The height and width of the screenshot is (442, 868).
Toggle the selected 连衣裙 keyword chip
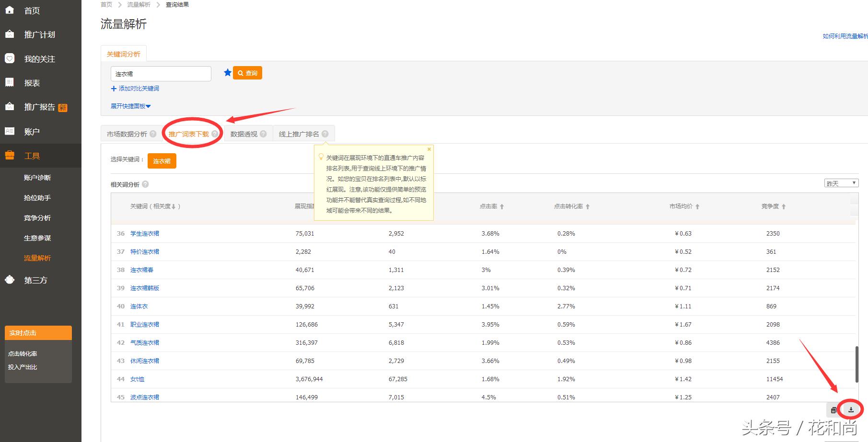pyautogui.click(x=162, y=161)
